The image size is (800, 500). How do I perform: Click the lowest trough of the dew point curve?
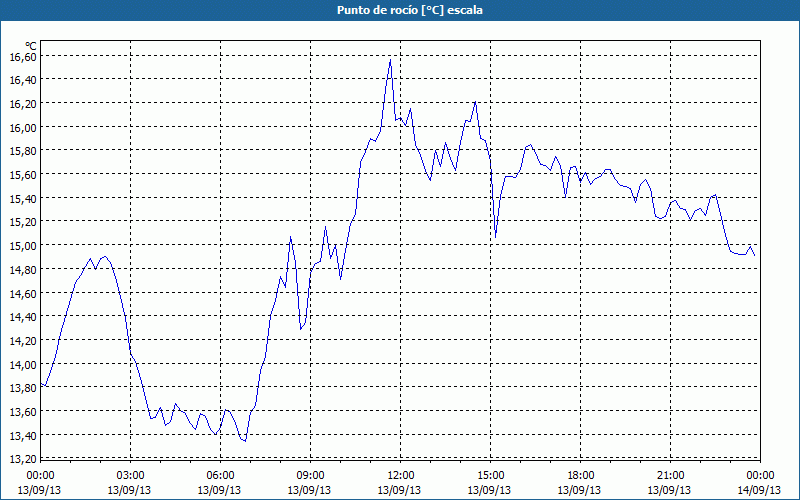(245, 441)
